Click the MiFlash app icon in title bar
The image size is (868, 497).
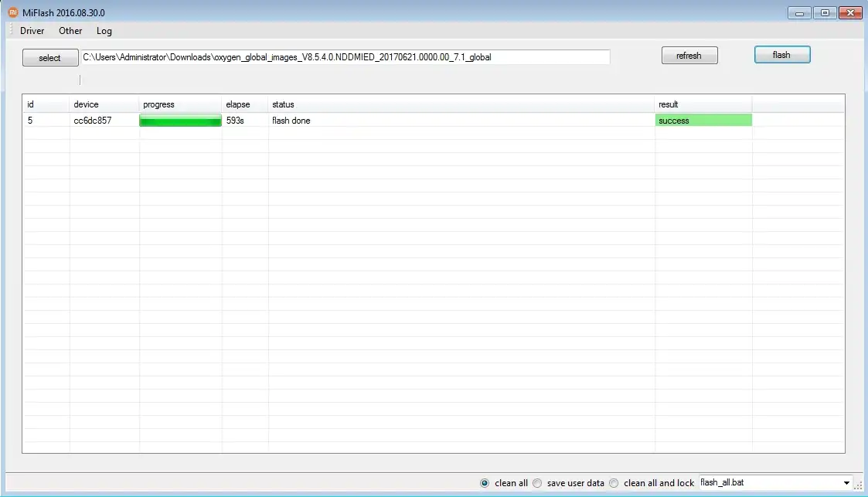13,12
